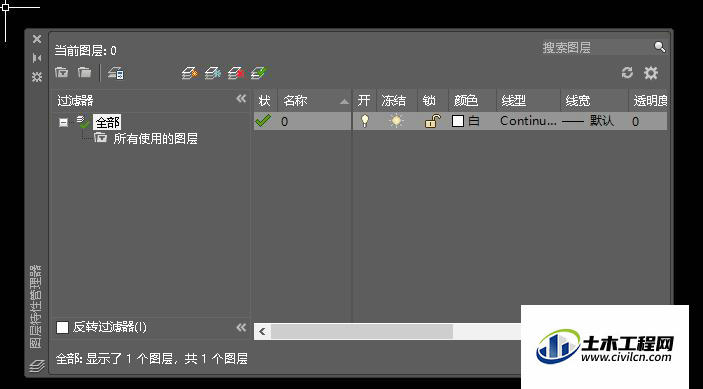Click the 开 column header
Image resolution: width=703 pixels, height=389 pixels.
click(364, 100)
